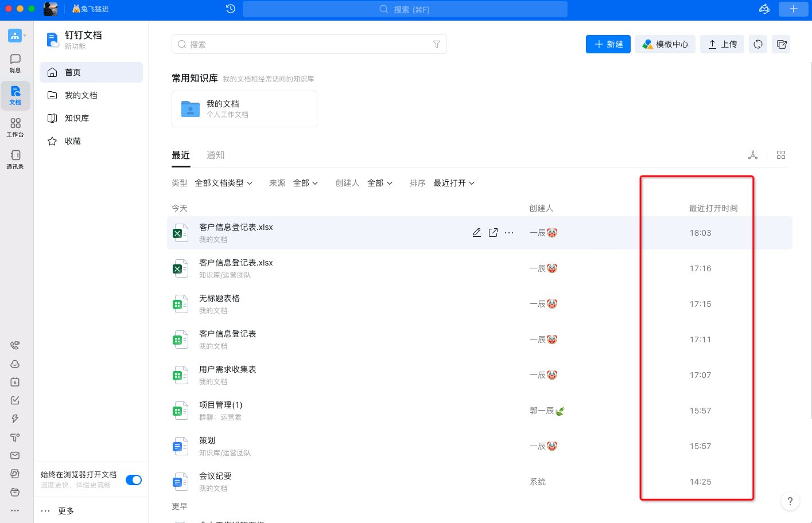Open the filter funnel in the search bar
Screen dimensions: 812x523
coord(437,44)
